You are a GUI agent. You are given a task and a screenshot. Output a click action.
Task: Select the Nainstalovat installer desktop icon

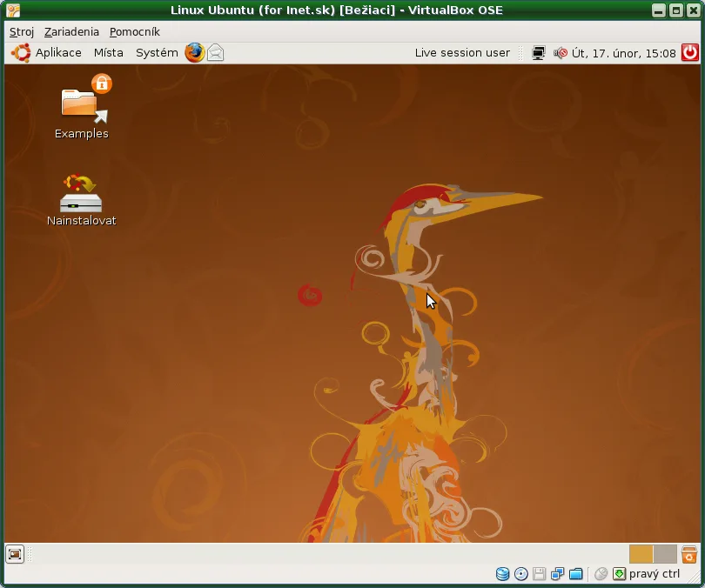coord(82,200)
